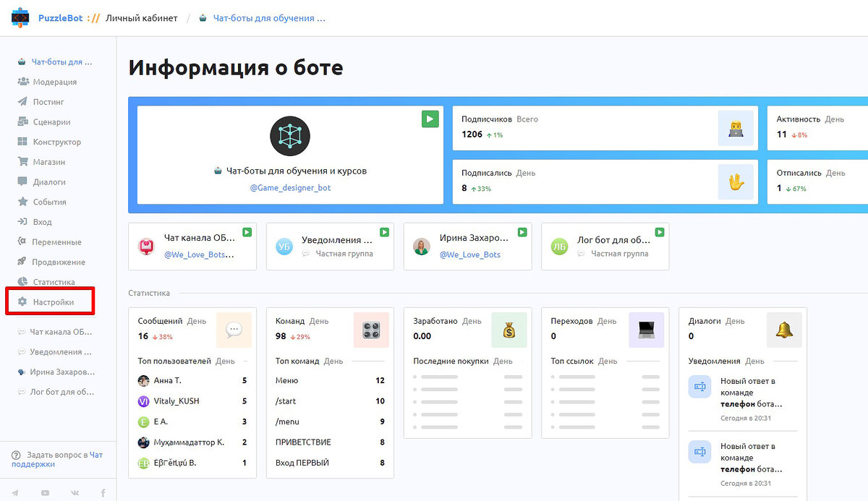
Task: Click the ПРИВЕТСТВИЕ command row
Action: coord(330,442)
